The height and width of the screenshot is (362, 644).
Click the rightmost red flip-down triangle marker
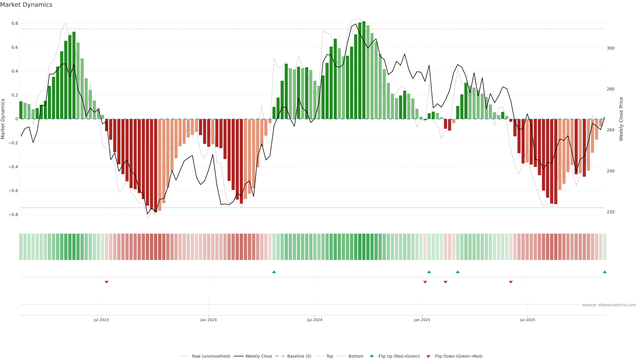click(511, 282)
